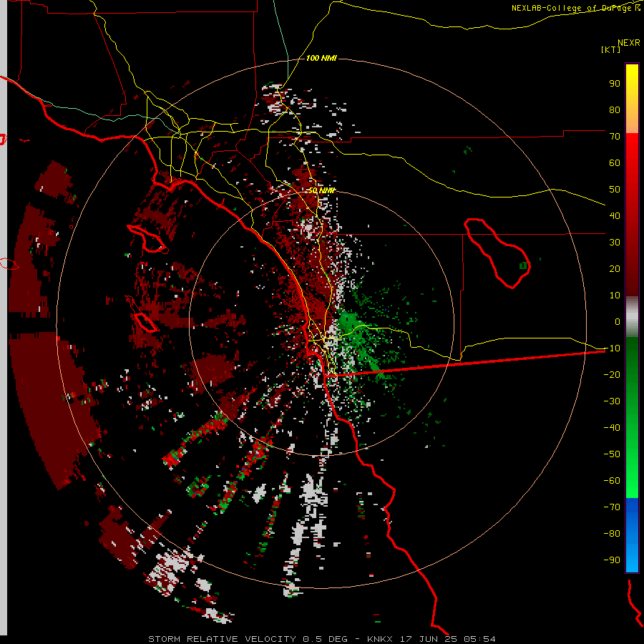This screenshot has height=644, width=644.
Task: Click the NEXR label above the color scale
Action: point(629,42)
